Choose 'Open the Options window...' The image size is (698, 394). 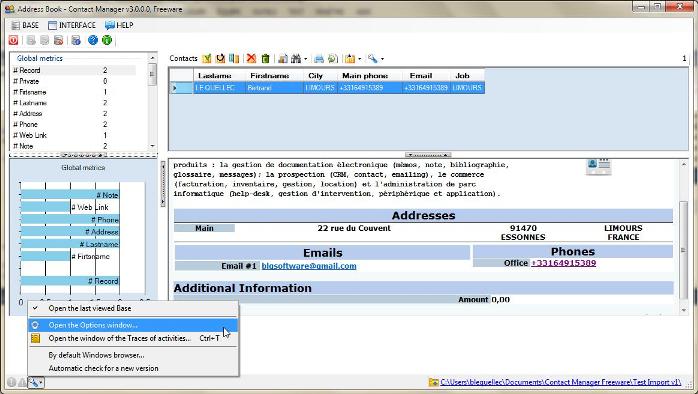(133, 325)
